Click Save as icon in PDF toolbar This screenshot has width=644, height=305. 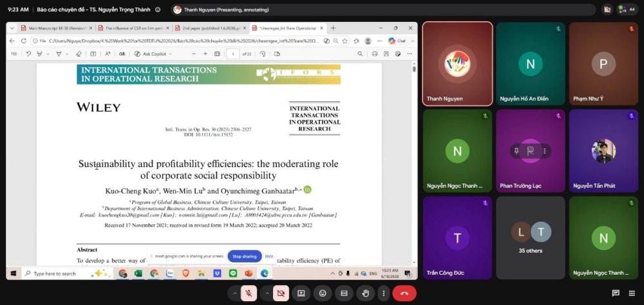click(x=397, y=54)
